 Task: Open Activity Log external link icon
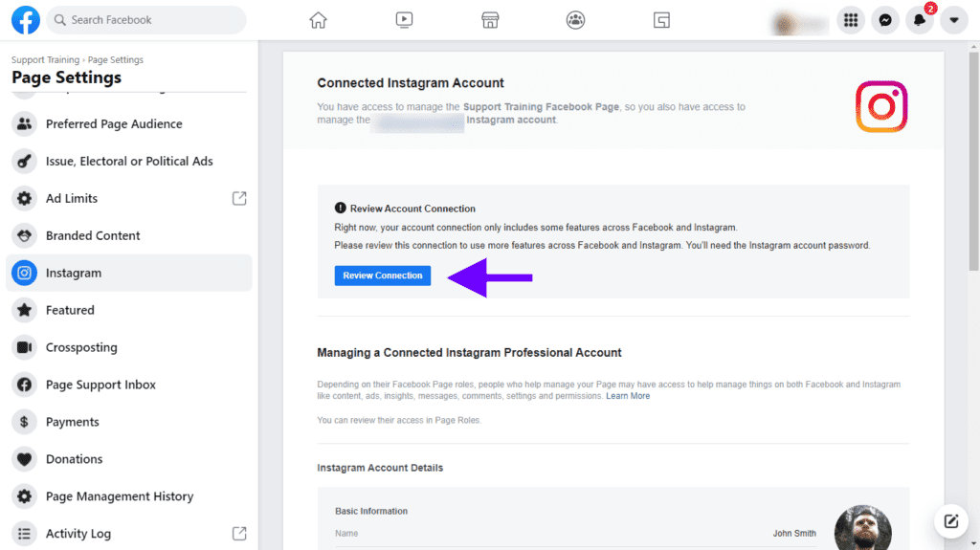239,533
